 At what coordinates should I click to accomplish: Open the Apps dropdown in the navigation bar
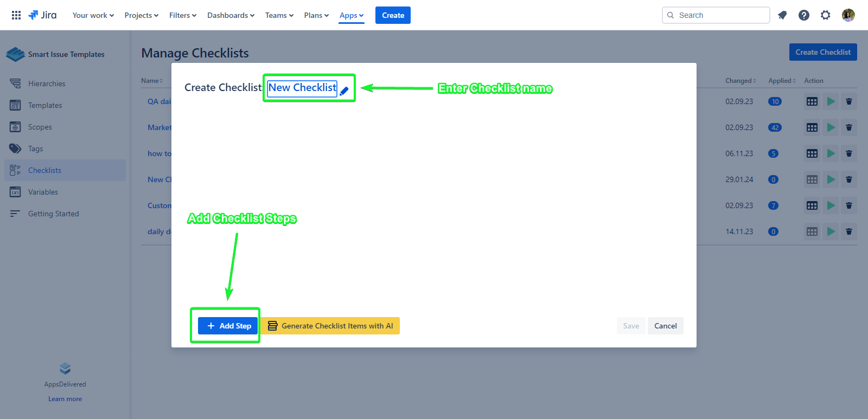click(x=352, y=15)
